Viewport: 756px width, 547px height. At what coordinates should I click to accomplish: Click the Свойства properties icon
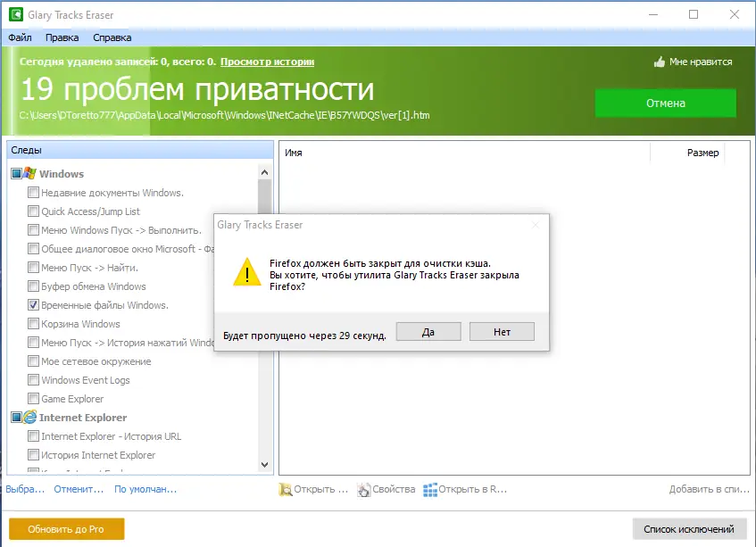363,490
